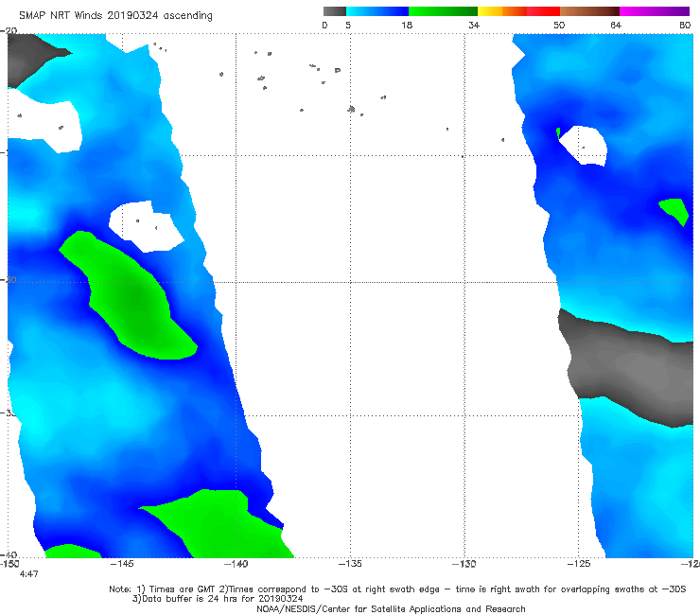
Task: Click the color bar label '50'
Action: click(559, 25)
